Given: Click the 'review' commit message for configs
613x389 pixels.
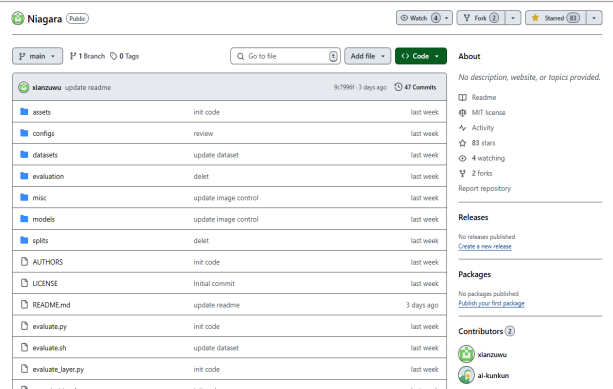Looking at the screenshot, I should (203, 134).
